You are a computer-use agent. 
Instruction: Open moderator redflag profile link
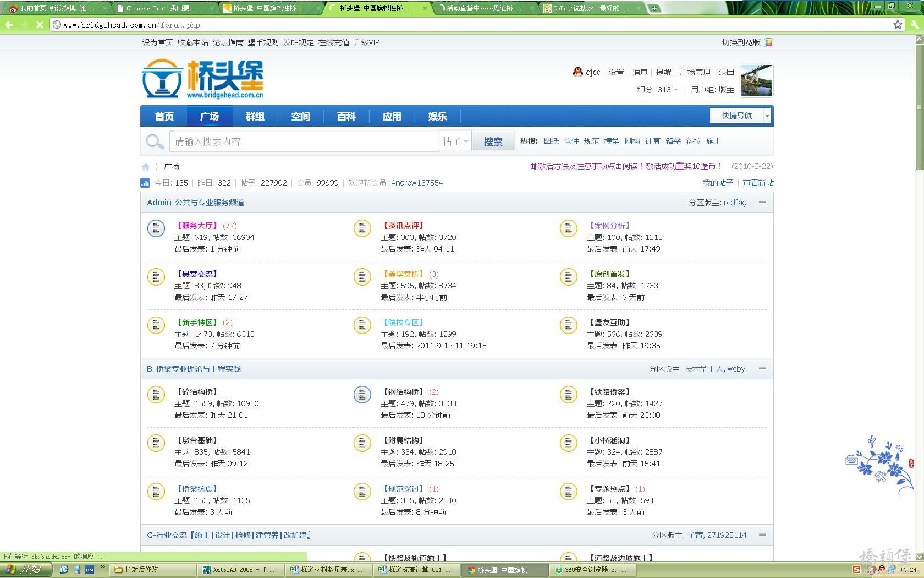(735, 203)
